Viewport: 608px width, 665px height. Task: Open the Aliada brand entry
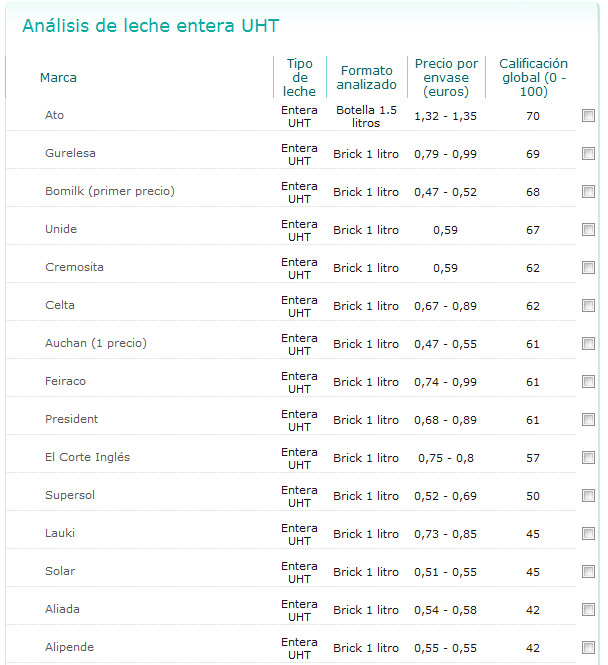coord(62,610)
